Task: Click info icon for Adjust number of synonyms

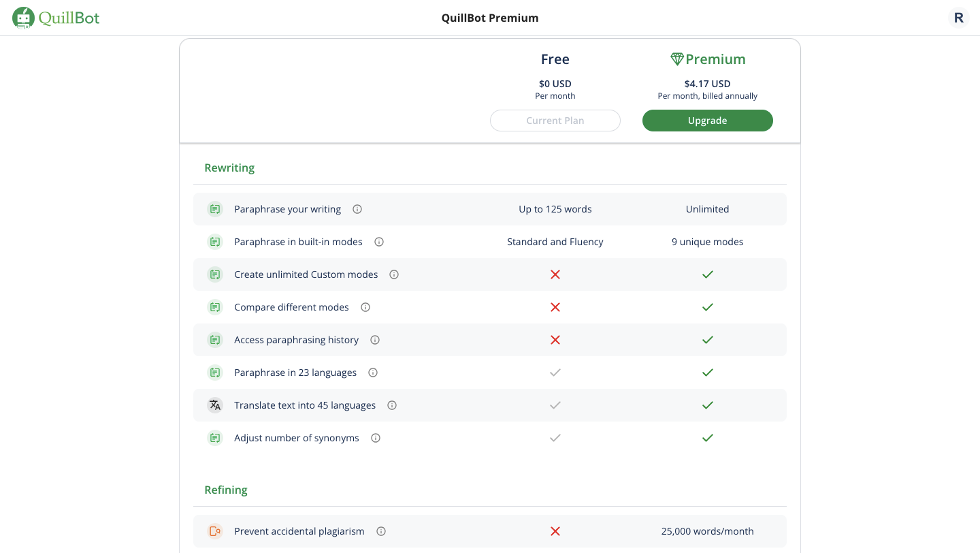Action: [x=376, y=438]
